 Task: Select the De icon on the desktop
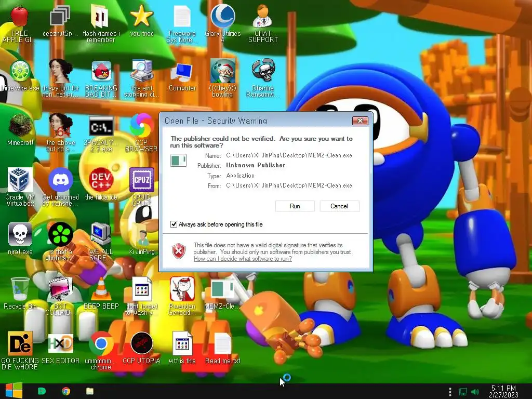point(20,351)
